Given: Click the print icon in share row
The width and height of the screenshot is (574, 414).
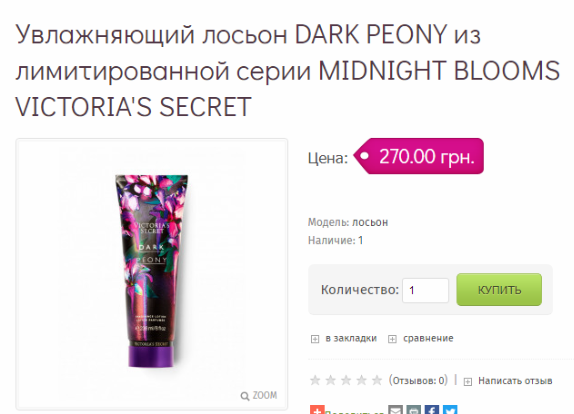Looking at the screenshot, I should 414,410.
